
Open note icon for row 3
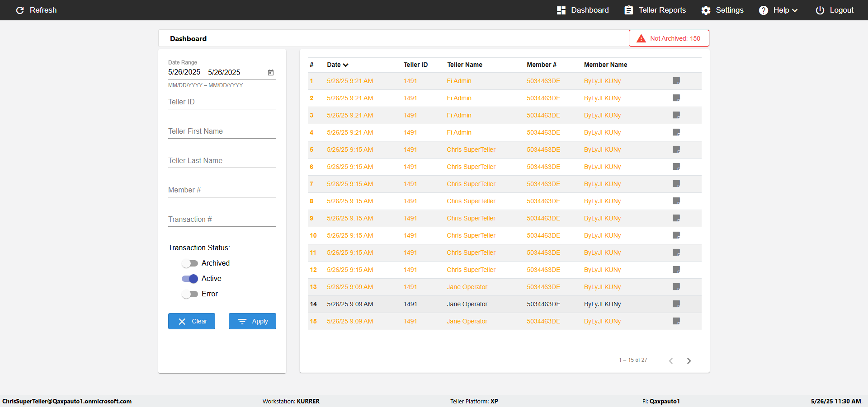coord(676,115)
